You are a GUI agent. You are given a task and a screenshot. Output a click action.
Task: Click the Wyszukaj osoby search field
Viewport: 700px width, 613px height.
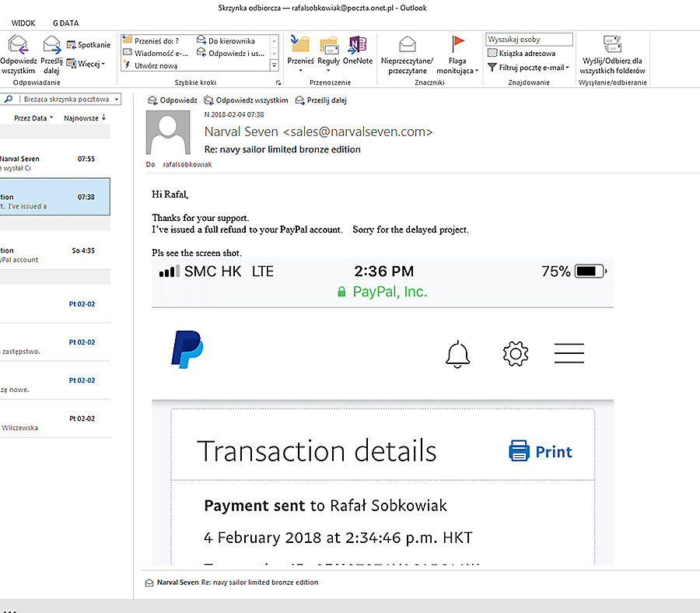[x=529, y=40]
